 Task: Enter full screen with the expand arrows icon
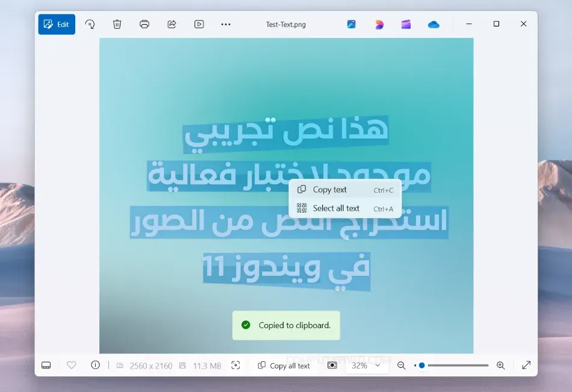526,366
